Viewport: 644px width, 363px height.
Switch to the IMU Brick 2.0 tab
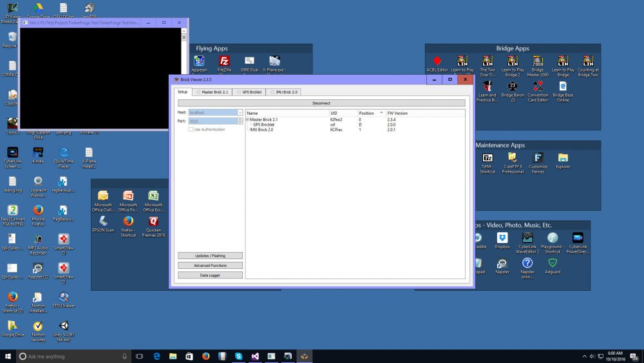(283, 92)
